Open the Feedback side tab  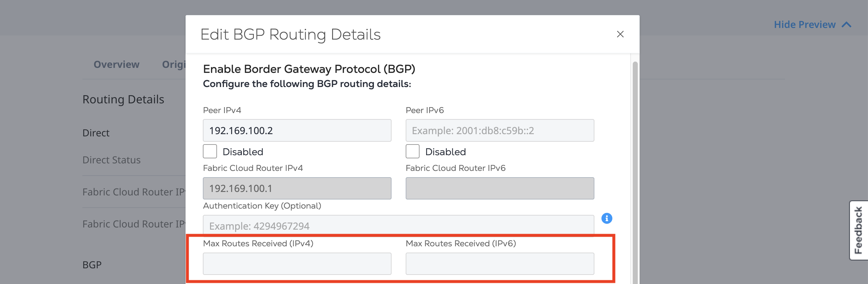click(858, 231)
